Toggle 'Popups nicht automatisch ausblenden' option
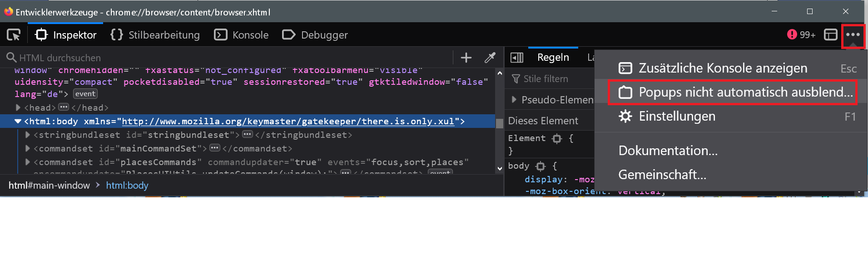This screenshot has height=278, width=868. click(x=732, y=93)
